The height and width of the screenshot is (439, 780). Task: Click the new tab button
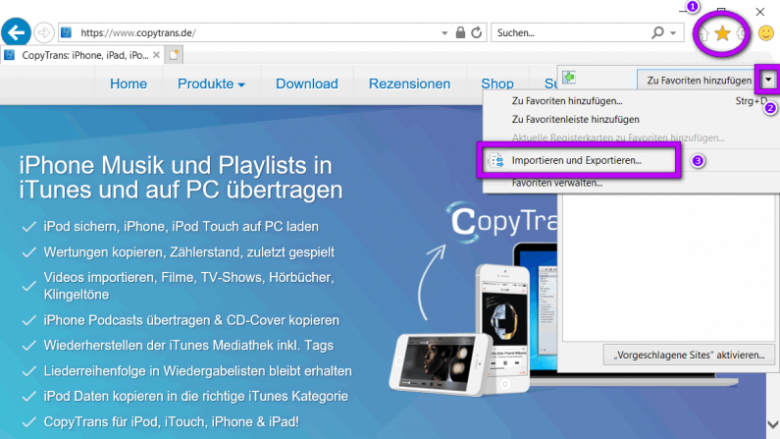(x=174, y=55)
